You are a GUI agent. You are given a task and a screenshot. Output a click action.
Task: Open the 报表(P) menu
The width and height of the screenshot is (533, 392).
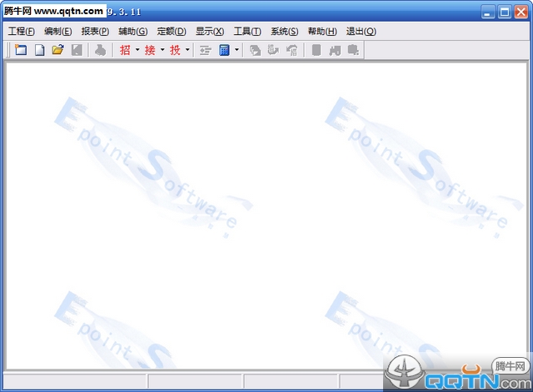95,32
